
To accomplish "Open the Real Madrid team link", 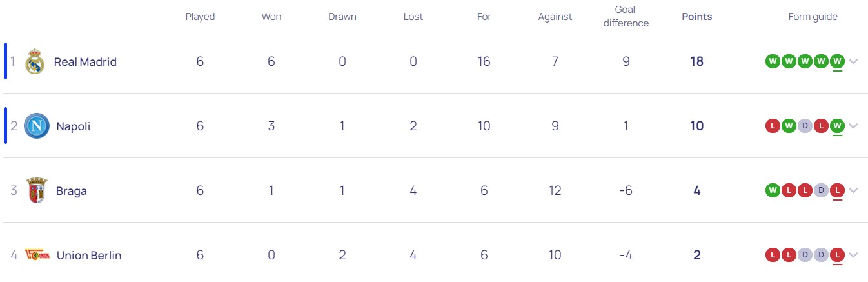I will pos(85,62).
